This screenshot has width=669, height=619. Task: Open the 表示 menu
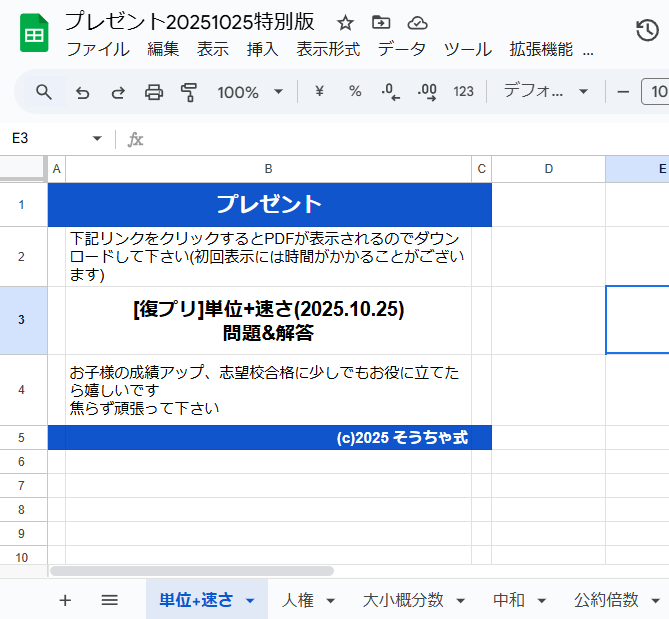(x=212, y=49)
